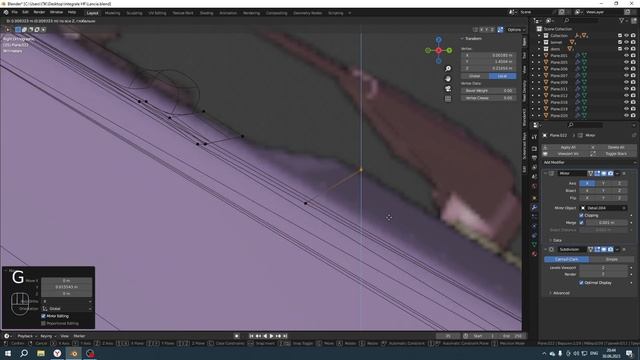This screenshot has height=360, width=640.
Task: Toggle the Mirror Merge checkbox
Action: (x=581, y=222)
